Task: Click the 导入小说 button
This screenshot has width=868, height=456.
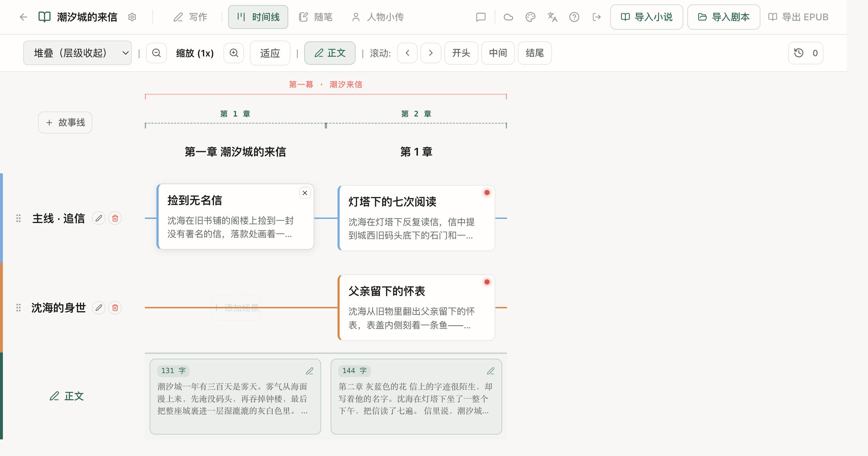Action: tap(647, 17)
